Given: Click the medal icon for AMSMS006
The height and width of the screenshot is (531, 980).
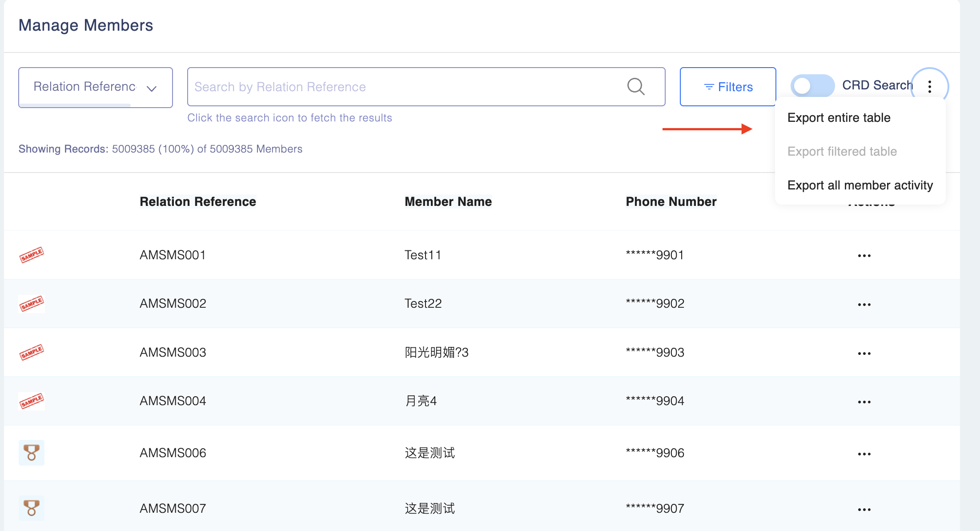Looking at the screenshot, I should 32,453.
